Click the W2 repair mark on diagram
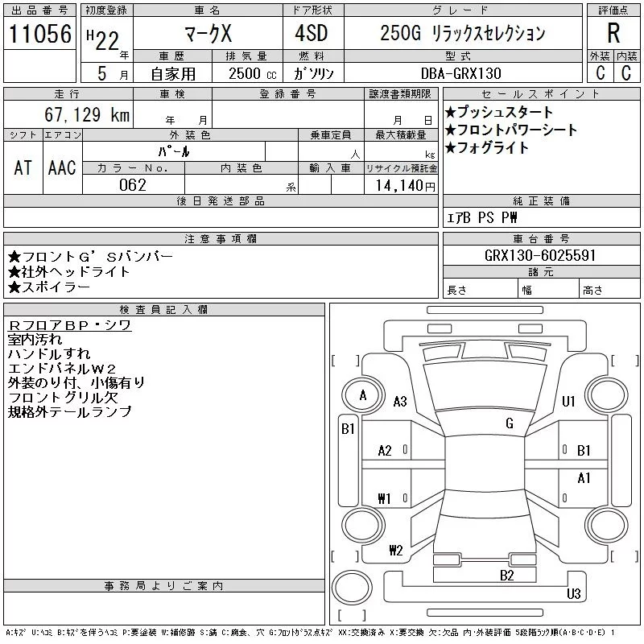Image resolution: width=644 pixels, height=644 pixels. coord(396,550)
